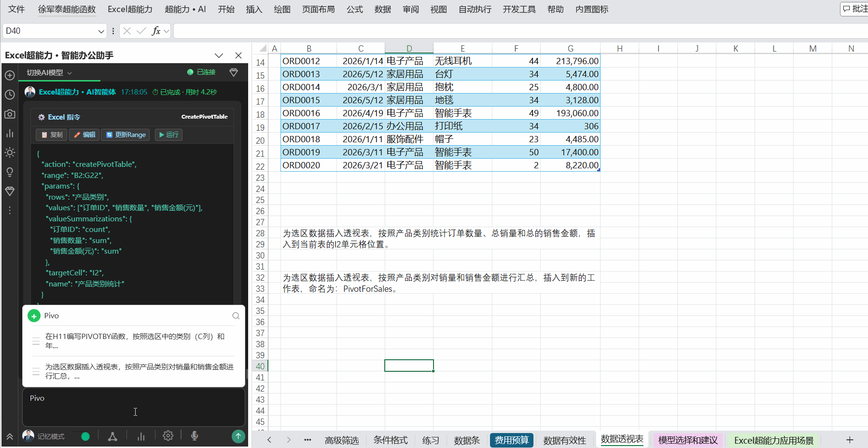Select row 22 header

click(x=260, y=166)
